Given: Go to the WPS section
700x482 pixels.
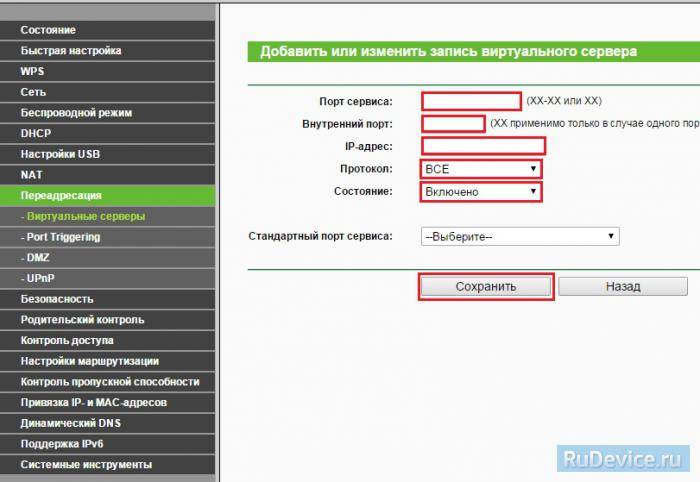Looking at the screenshot, I should 107,71.
